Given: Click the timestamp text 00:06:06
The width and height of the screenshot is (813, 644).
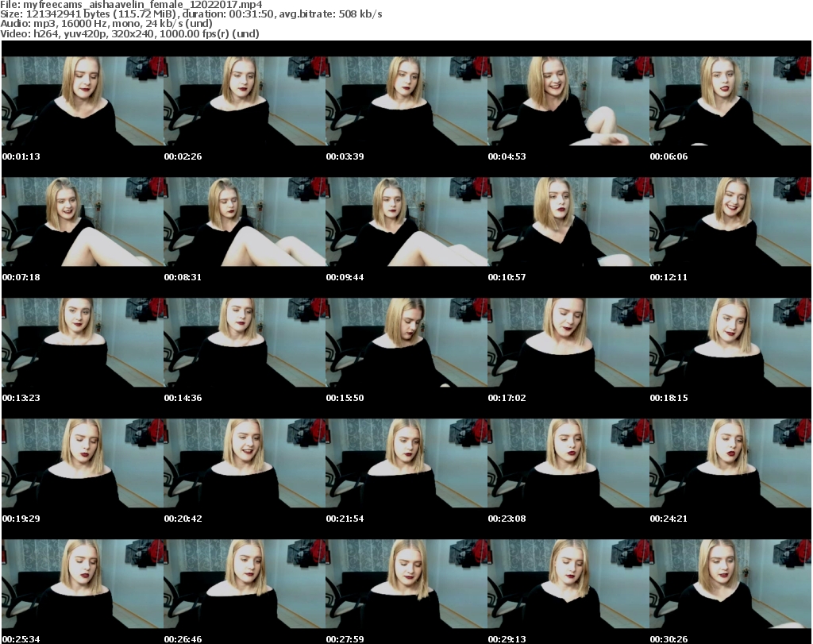Looking at the screenshot, I should 669,156.
